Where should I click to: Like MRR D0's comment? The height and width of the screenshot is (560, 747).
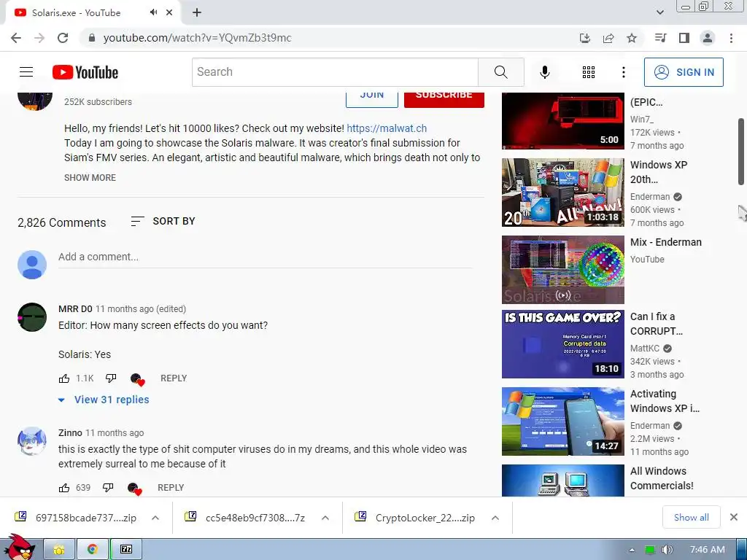click(x=64, y=378)
